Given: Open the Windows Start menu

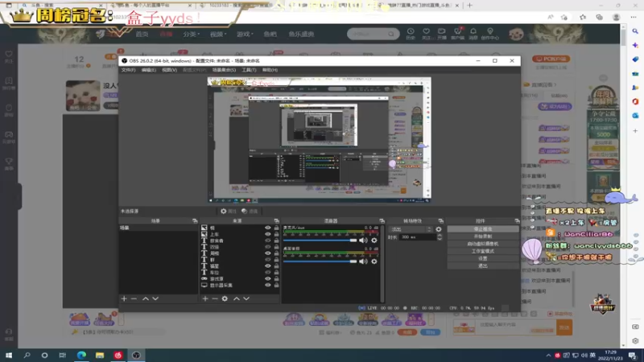Looking at the screenshot, I should [9, 355].
